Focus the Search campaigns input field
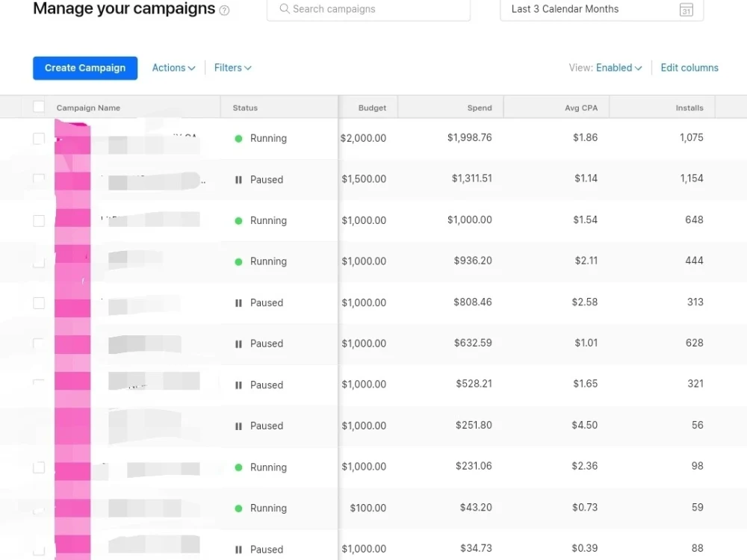Image resolution: width=747 pixels, height=560 pixels. (369, 9)
